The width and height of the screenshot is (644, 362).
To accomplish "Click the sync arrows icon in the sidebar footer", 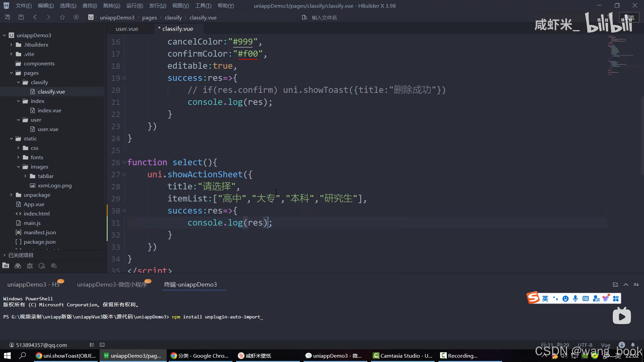I will tap(42, 266).
